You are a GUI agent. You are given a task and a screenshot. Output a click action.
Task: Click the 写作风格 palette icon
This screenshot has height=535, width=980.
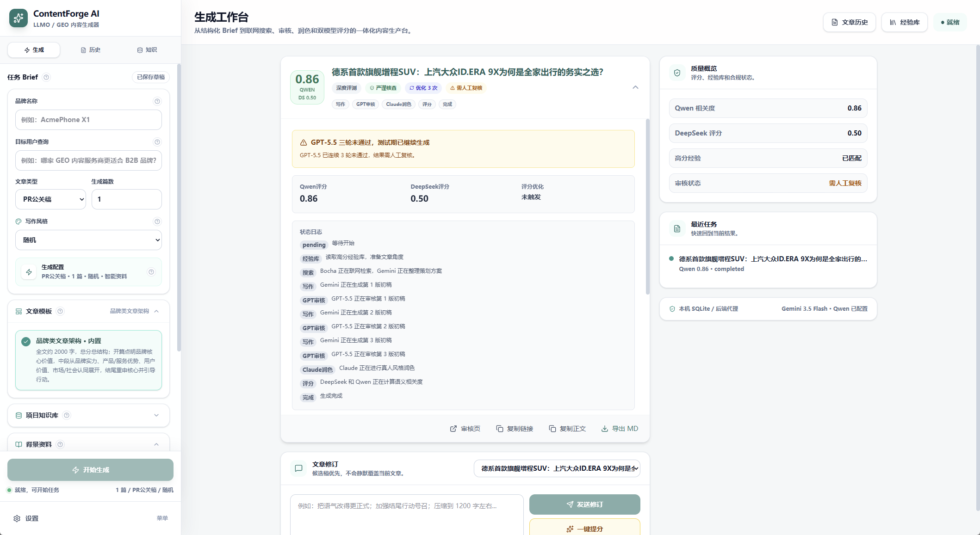19,221
